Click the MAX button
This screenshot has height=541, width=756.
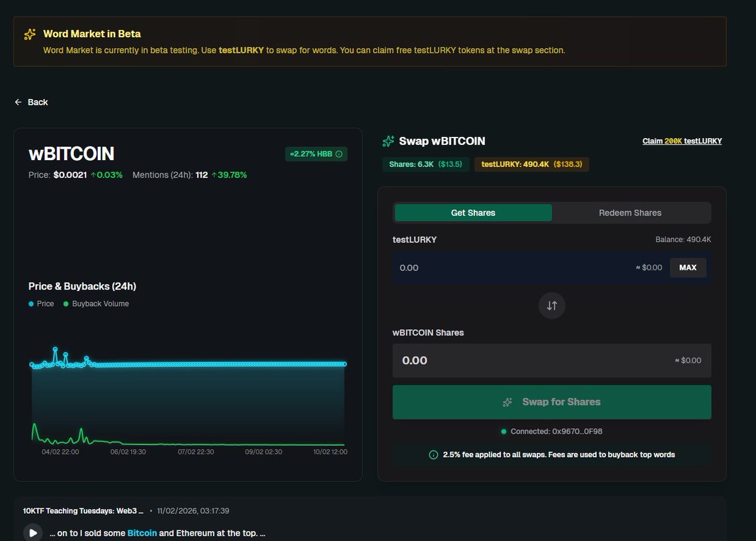[x=688, y=267]
